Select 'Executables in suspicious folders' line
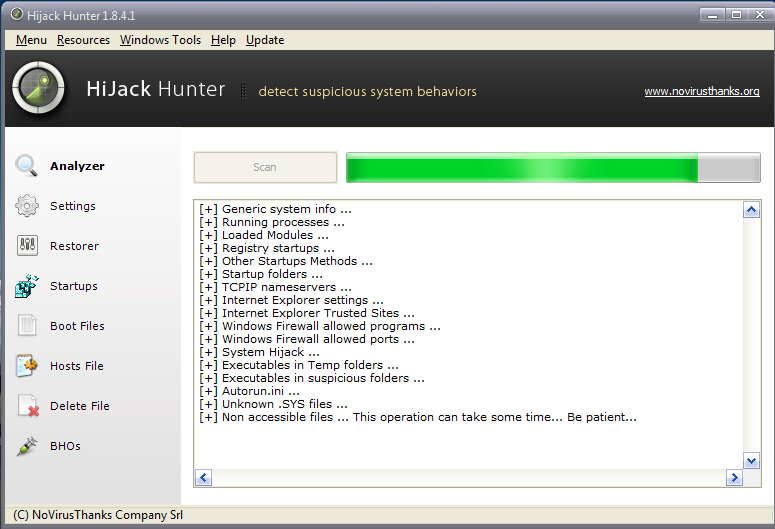Viewport: 775px width, 529px height. pyautogui.click(x=312, y=378)
